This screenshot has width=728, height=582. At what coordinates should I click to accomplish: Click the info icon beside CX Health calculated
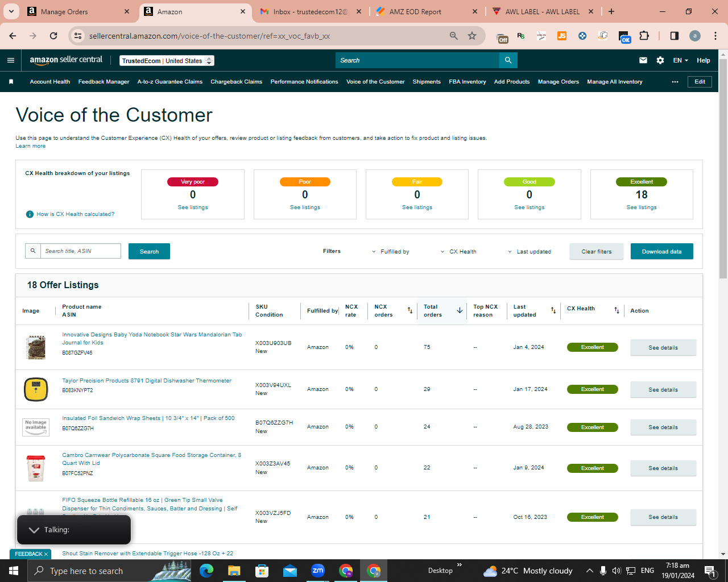tap(30, 214)
